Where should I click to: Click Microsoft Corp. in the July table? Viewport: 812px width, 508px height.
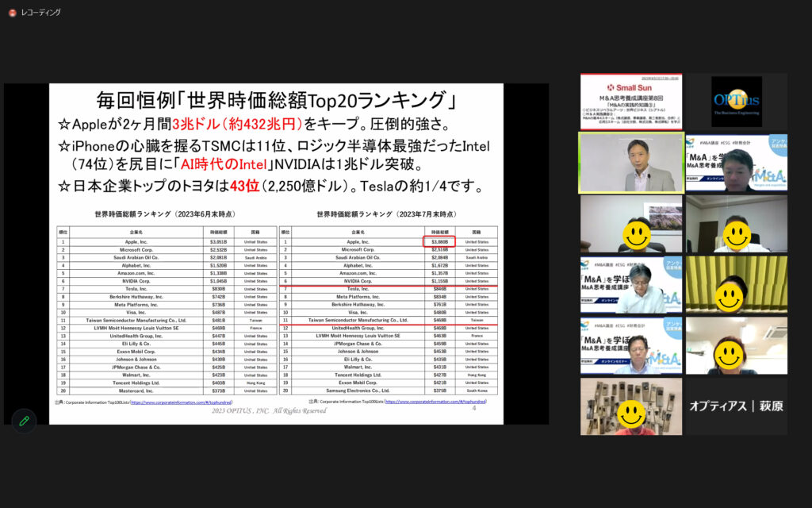358,250
